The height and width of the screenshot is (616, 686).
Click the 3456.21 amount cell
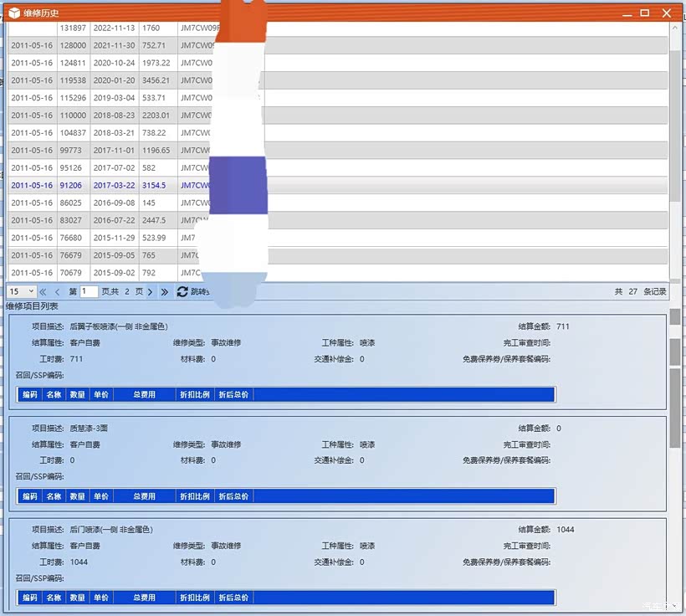156,81
